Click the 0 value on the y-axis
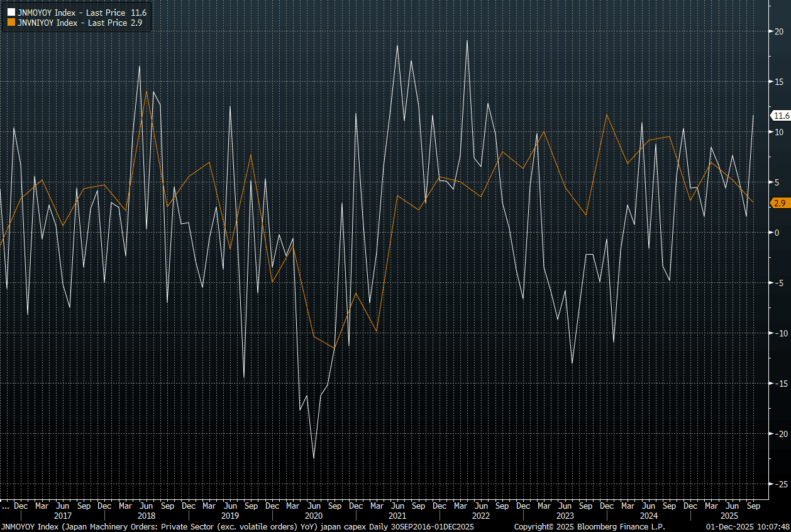The width and height of the screenshot is (791, 532). pyautogui.click(x=777, y=233)
